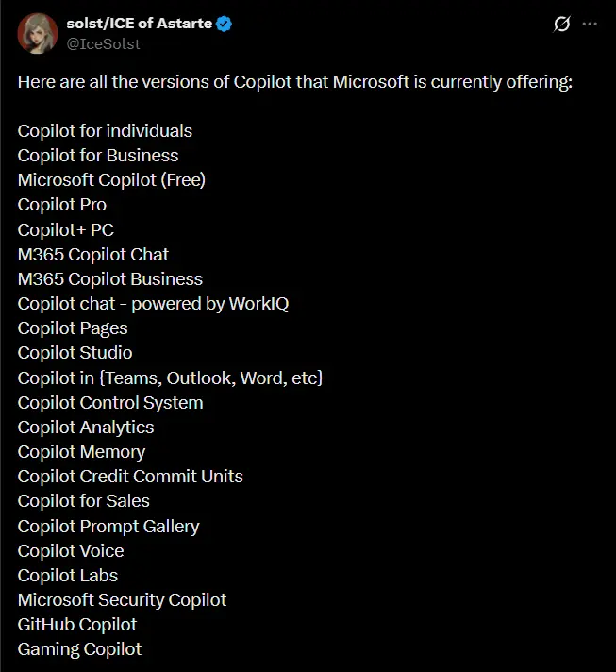The width and height of the screenshot is (616, 672).
Task: Click the "Copilot Control System" line
Action: coord(110,402)
